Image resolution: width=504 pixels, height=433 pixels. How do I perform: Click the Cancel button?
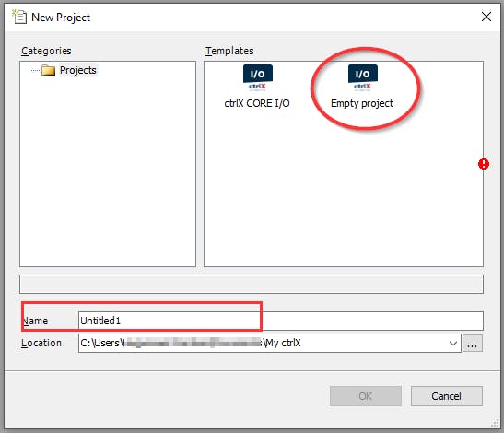[447, 396]
